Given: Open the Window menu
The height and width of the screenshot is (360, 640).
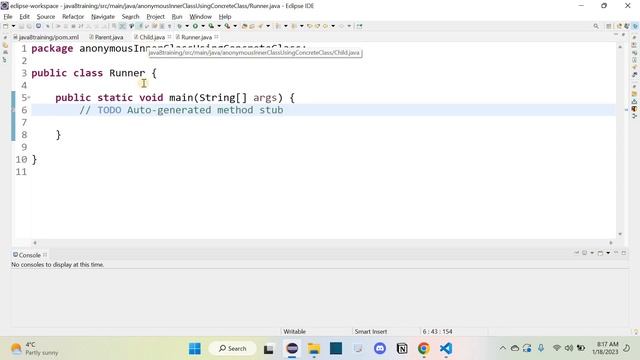Looking at the screenshot, I should click(200, 17).
